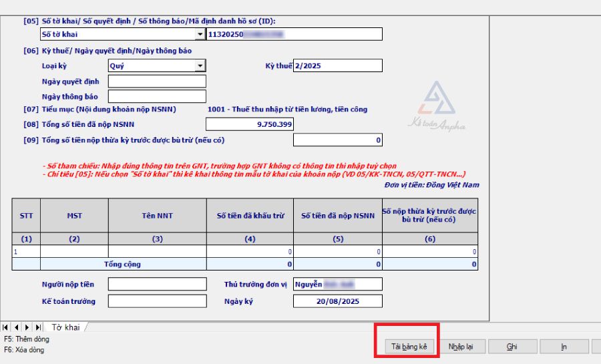Go to next sheet navigation arrow
This screenshot has height=364, width=601.
pyautogui.click(x=27, y=327)
